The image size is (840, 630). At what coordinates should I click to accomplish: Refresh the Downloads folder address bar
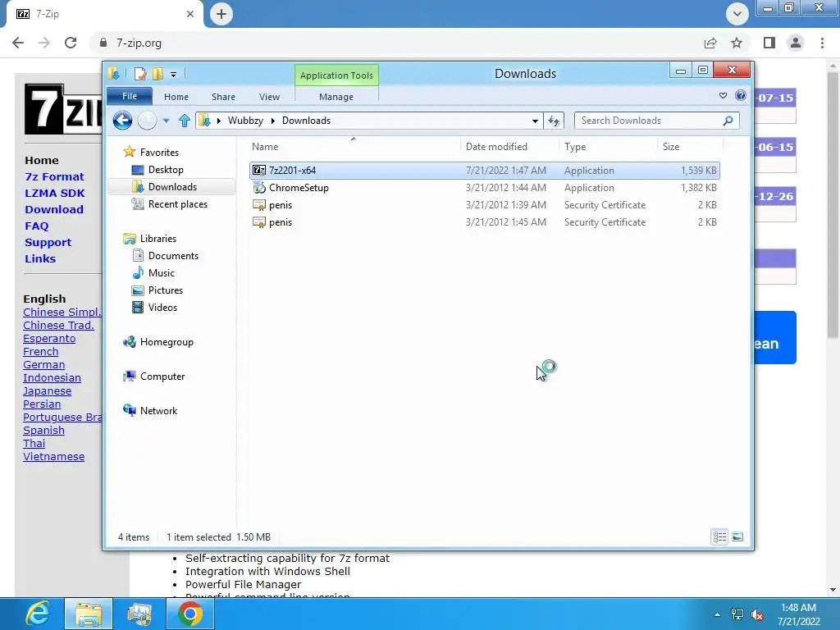click(x=554, y=121)
